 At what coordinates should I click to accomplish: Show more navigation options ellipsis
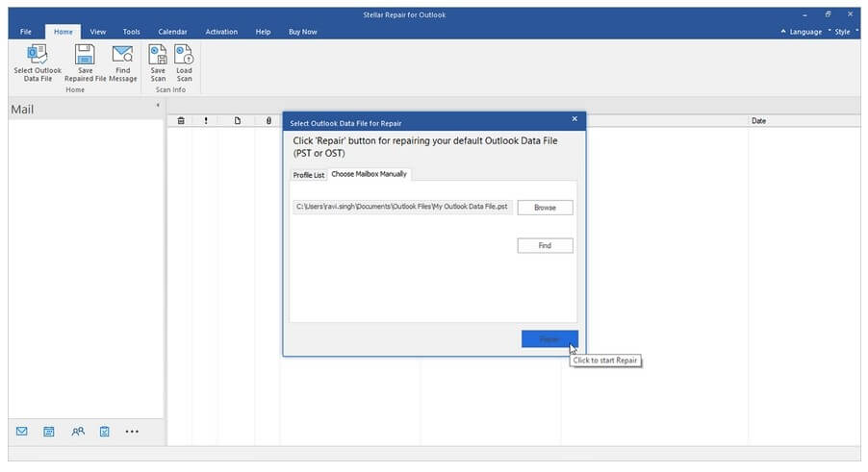[x=132, y=431]
